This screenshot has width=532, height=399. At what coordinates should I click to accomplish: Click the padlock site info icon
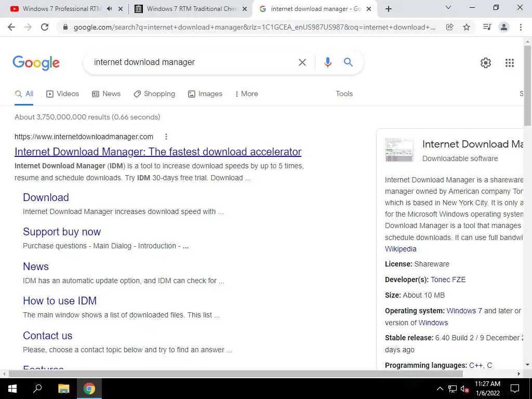66,27
